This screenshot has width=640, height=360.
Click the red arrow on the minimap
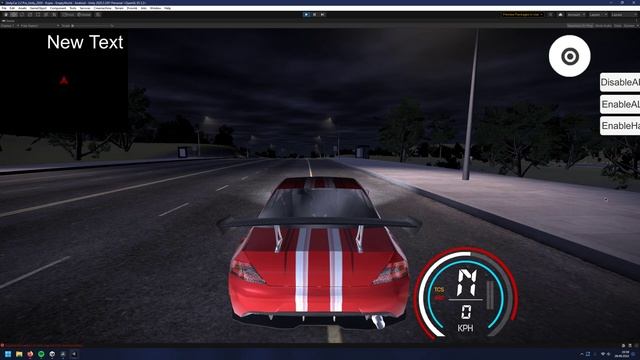pyautogui.click(x=64, y=80)
